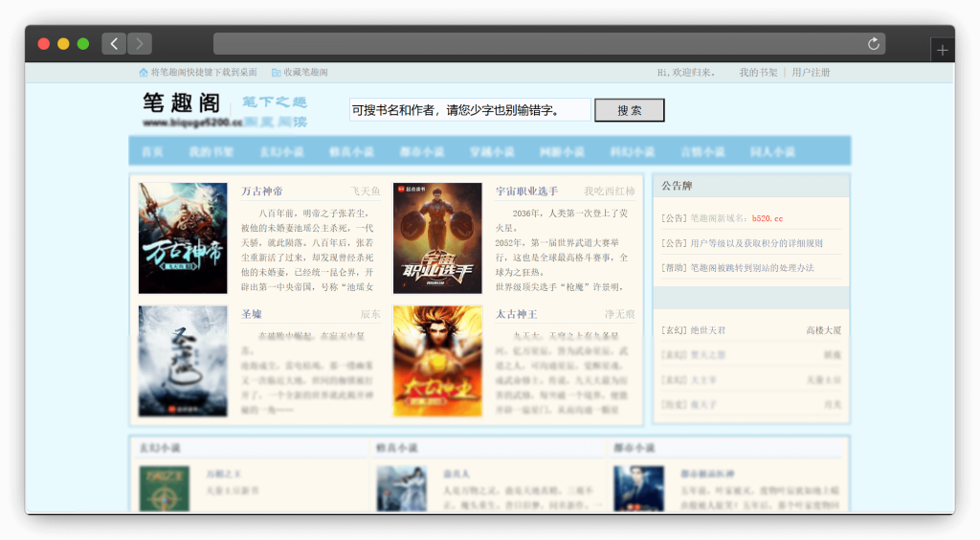Click the 修真小说 section heading at bottom
The width and height of the screenshot is (980, 540).
[x=397, y=448]
